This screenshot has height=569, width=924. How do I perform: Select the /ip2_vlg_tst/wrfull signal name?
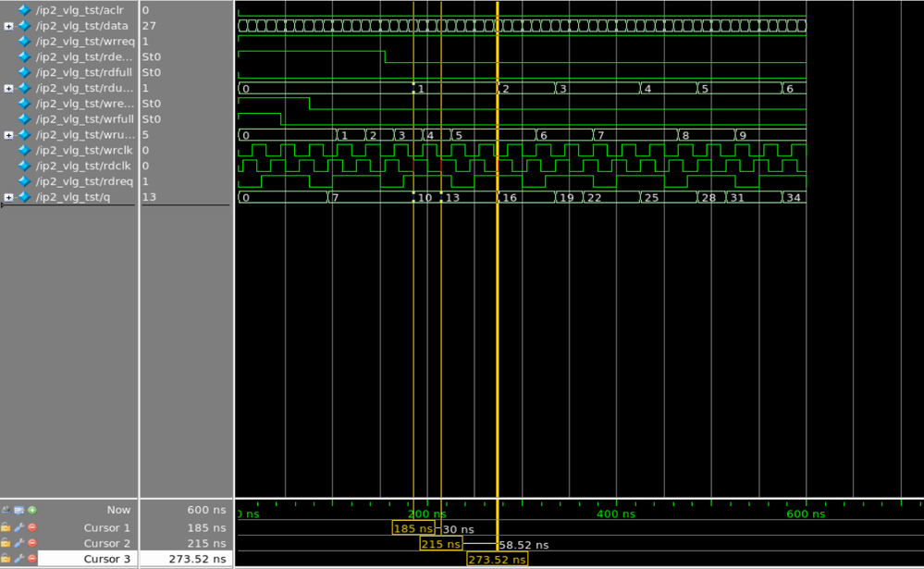[x=84, y=119]
